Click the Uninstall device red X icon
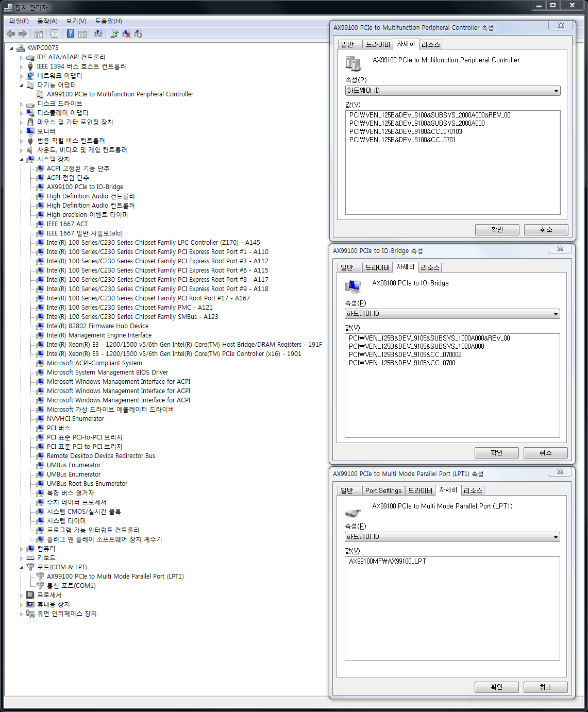Viewport: 588px width, 712px height. click(126, 33)
